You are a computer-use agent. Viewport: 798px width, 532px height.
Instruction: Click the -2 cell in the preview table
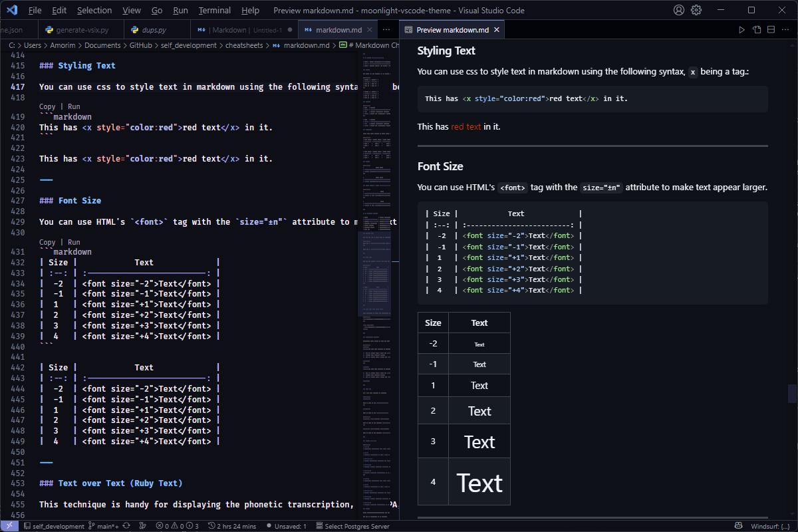[433, 344]
